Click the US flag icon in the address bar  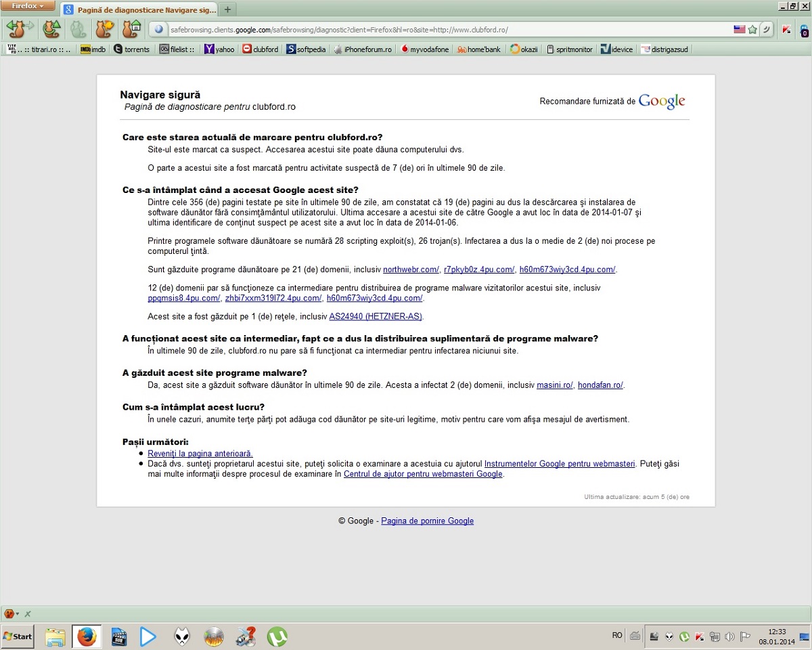click(x=740, y=30)
